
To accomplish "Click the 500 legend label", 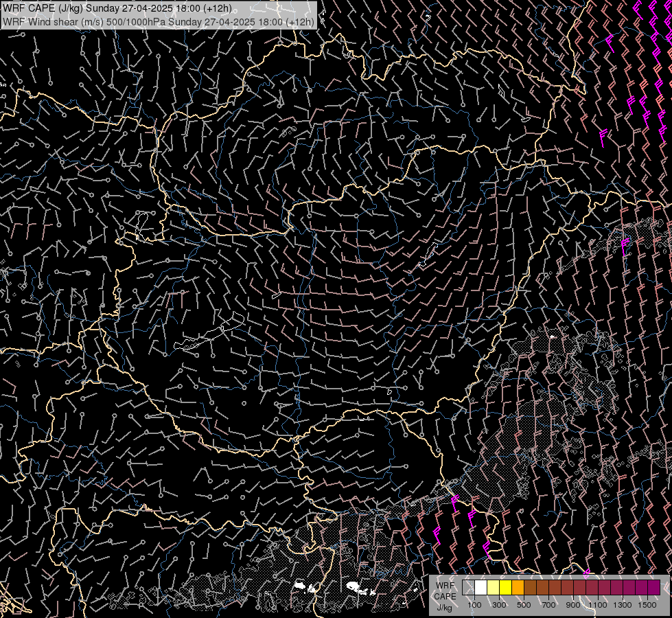I will point(524,605).
